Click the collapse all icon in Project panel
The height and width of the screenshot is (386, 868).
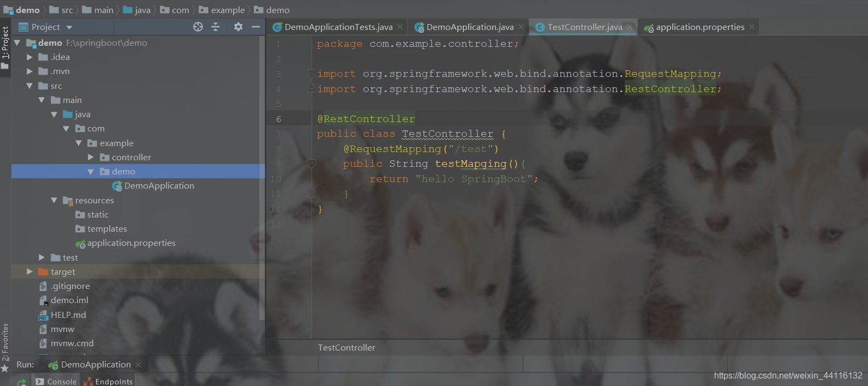coord(215,27)
